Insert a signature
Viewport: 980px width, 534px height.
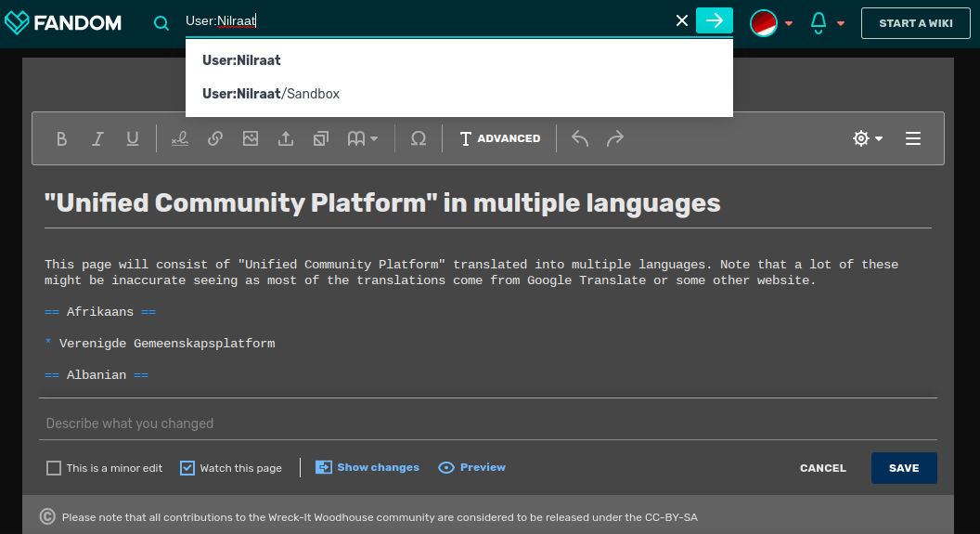180,138
